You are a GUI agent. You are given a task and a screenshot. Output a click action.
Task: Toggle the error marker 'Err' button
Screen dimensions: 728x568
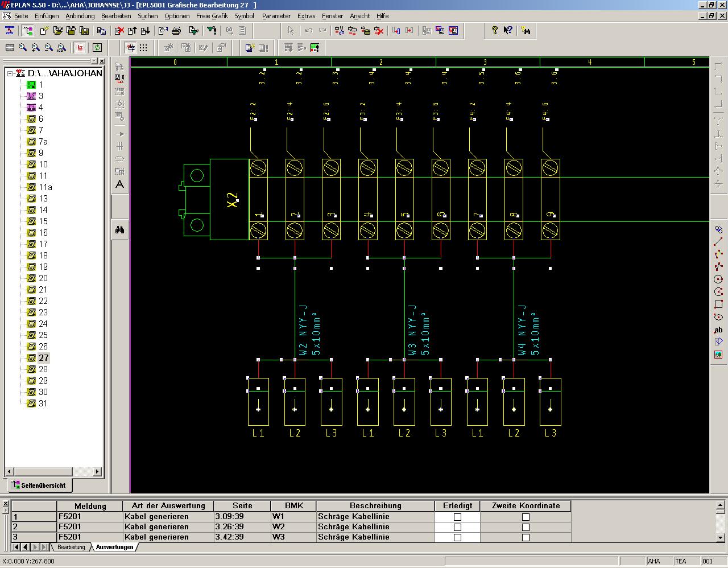pos(80,48)
